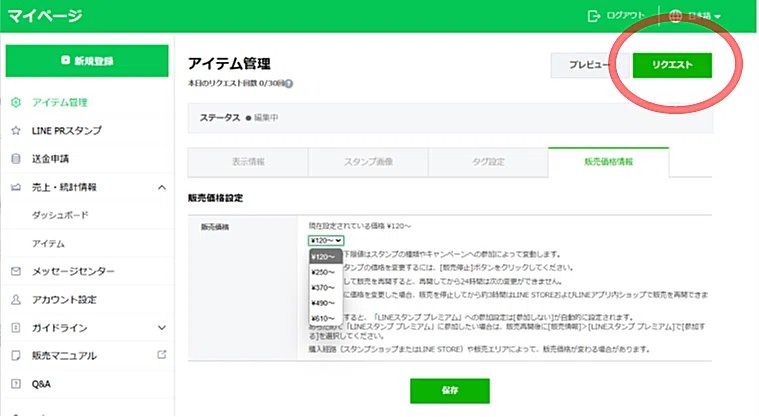Click the 本日のリクエスト回数 0/30回 text
The height and width of the screenshot is (417, 759).
[236, 83]
